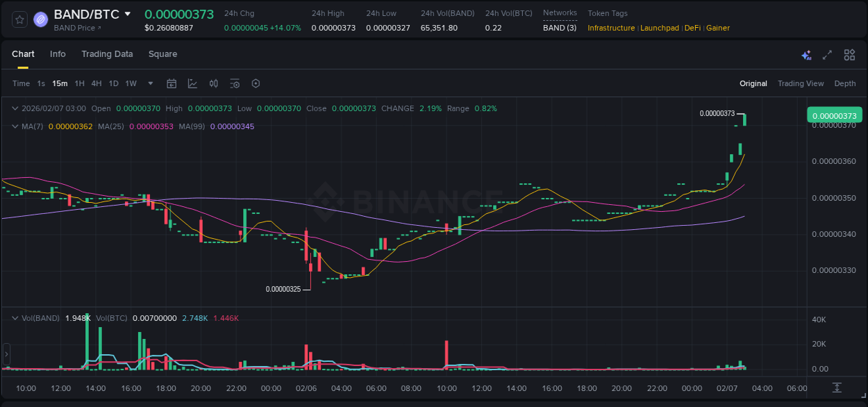Open chart settings hexagon icon
The image size is (868, 407).
(x=256, y=83)
